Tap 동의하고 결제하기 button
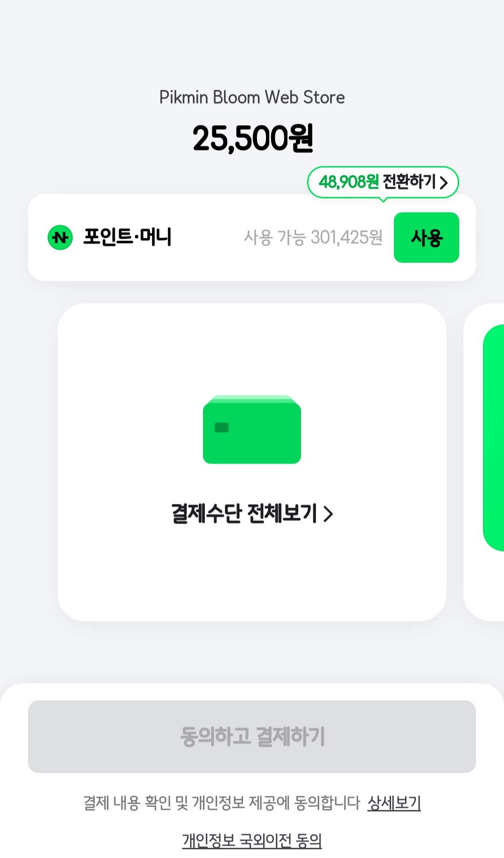This screenshot has height=858, width=504. [252, 736]
